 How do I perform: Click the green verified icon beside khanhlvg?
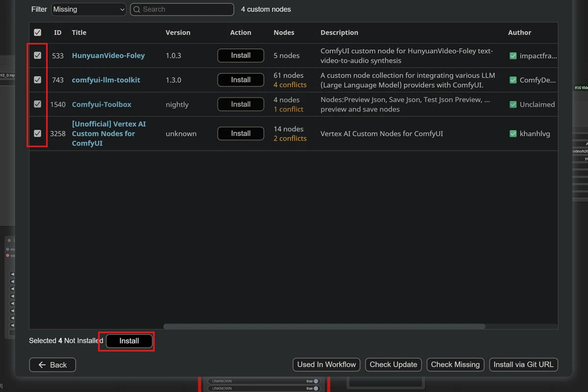[513, 134]
